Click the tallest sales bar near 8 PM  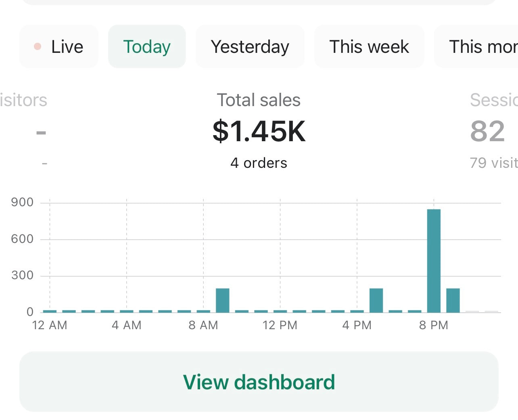click(434, 261)
